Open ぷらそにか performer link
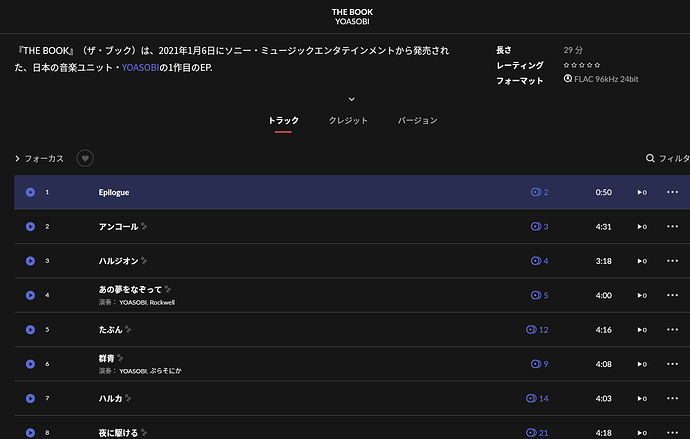The width and height of the screenshot is (690, 439). pyautogui.click(x=165, y=371)
